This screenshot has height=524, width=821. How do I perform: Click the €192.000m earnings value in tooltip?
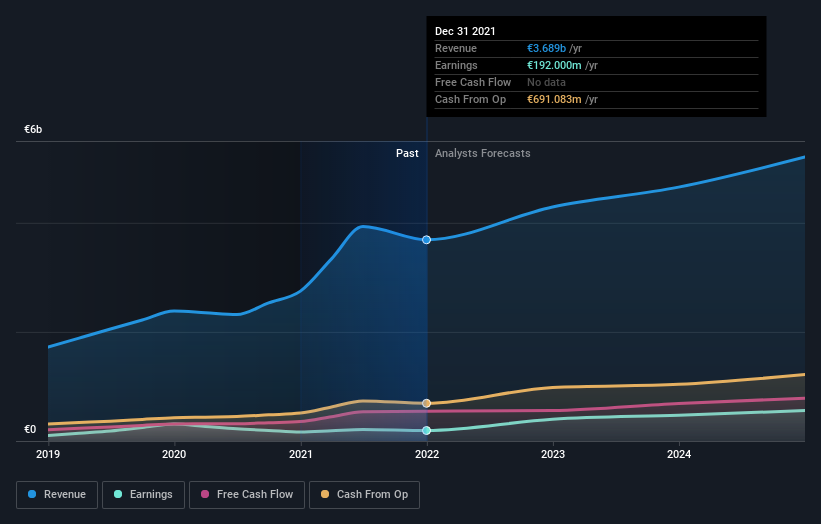tap(554, 65)
